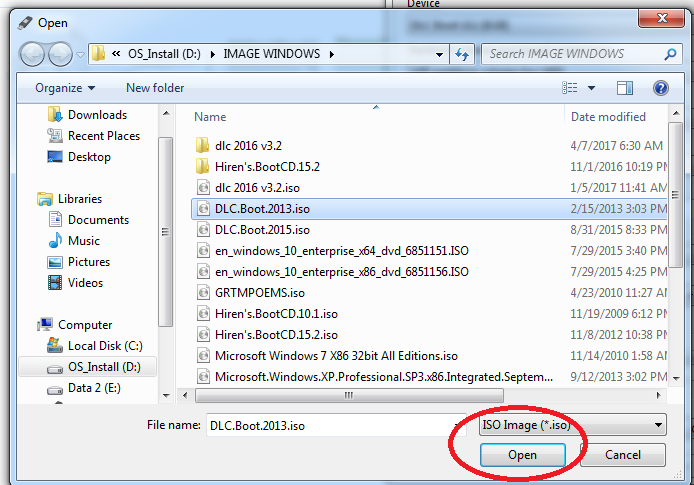Click navigation pane scroll down arrow

166,396
